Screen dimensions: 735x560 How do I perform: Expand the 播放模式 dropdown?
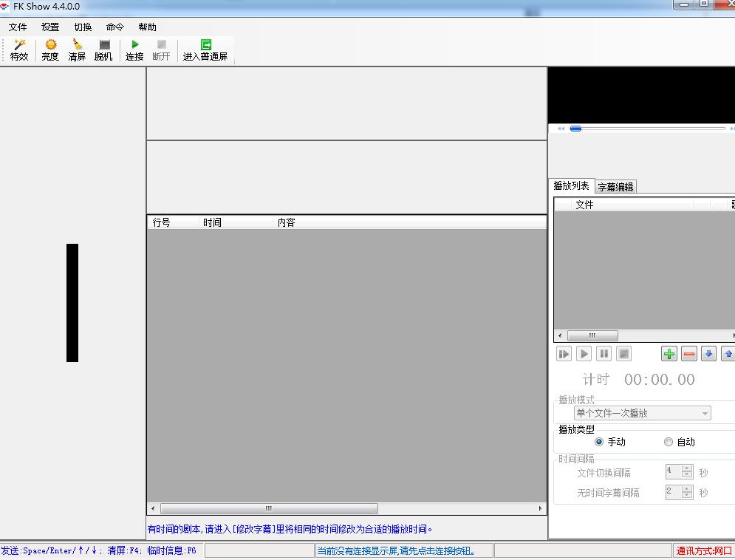point(705,414)
